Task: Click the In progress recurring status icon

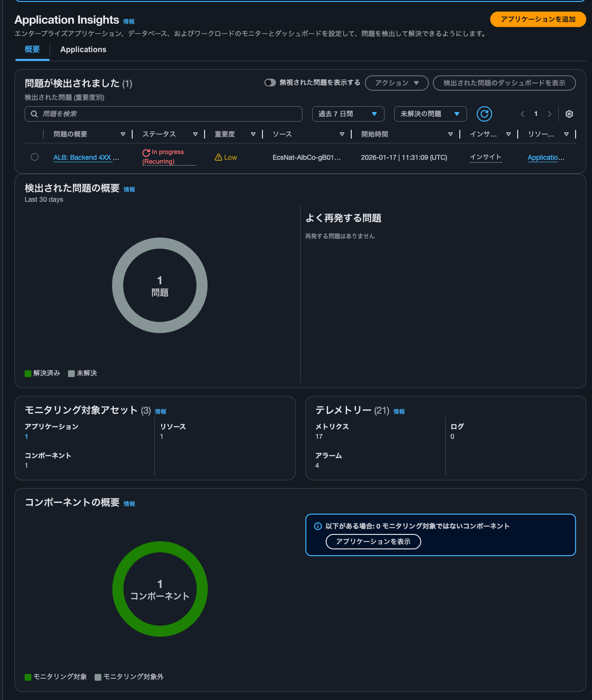Action: point(145,152)
